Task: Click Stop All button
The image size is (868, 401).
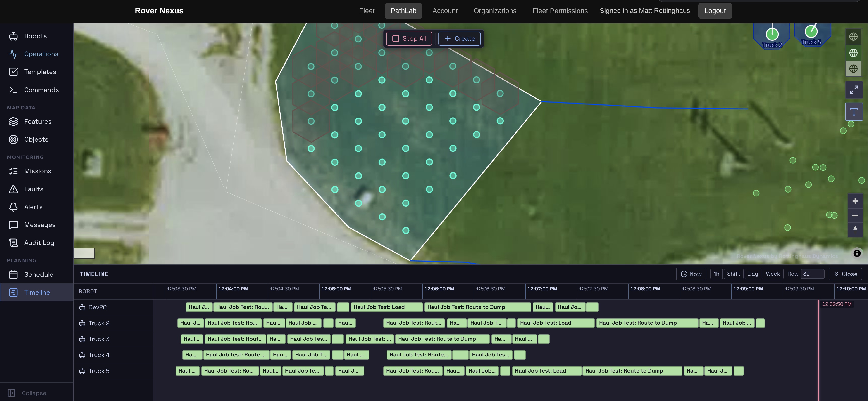Action: point(409,39)
